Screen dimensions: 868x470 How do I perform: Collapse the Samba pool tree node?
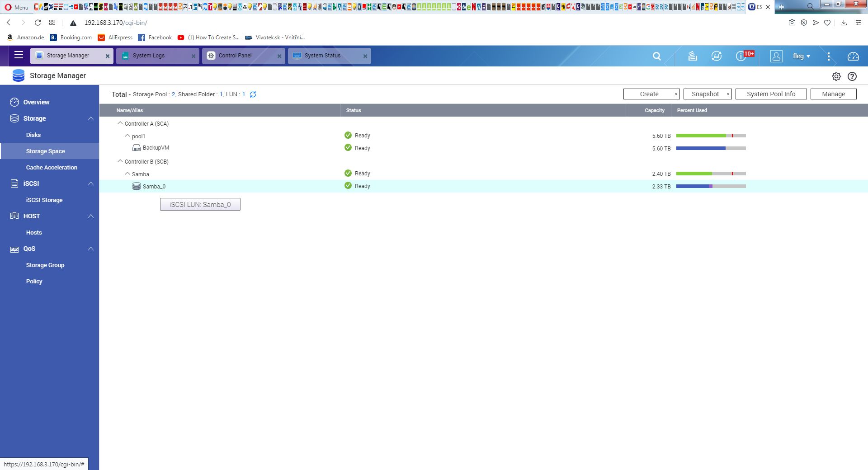[x=127, y=174]
